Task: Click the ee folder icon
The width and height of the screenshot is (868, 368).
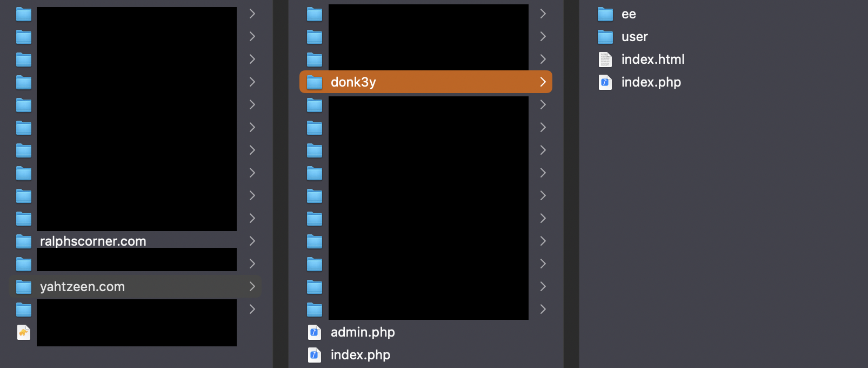Action: 605,14
